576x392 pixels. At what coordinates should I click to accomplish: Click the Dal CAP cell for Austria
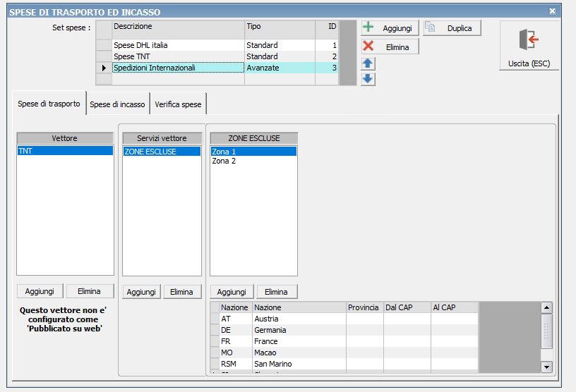(407, 319)
